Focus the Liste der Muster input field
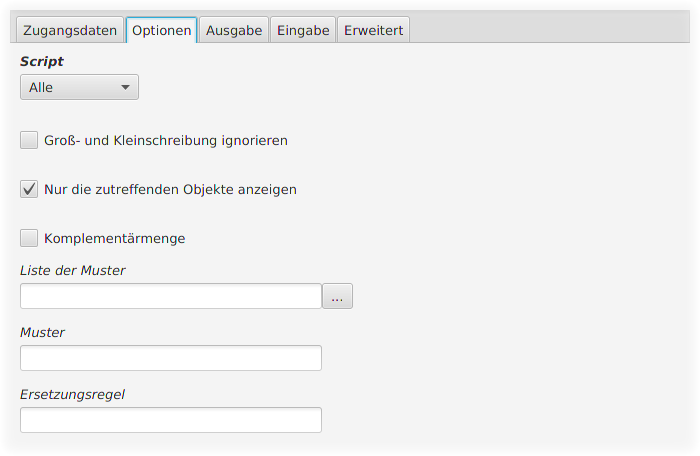The width and height of the screenshot is (700, 456). point(171,296)
